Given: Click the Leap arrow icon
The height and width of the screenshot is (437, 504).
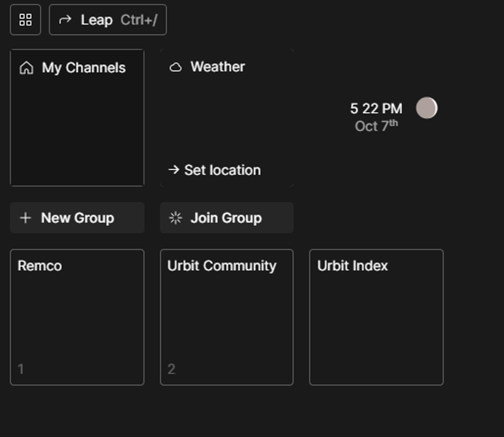Looking at the screenshot, I should coord(65,20).
